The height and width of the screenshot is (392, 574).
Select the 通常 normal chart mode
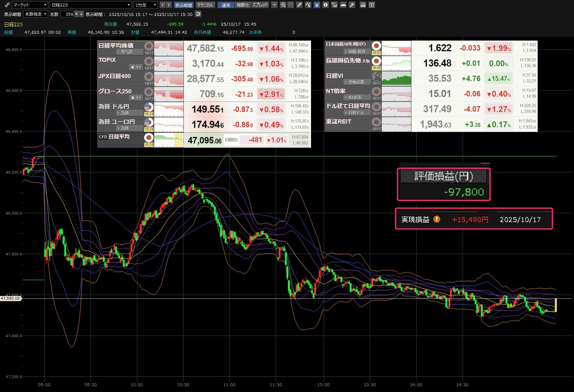point(226,5)
